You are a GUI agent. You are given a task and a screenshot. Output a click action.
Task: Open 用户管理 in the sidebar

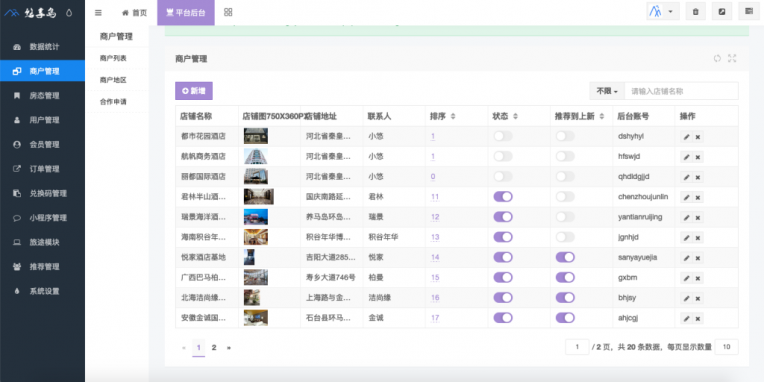pyautogui.click(x=42, y=120)
